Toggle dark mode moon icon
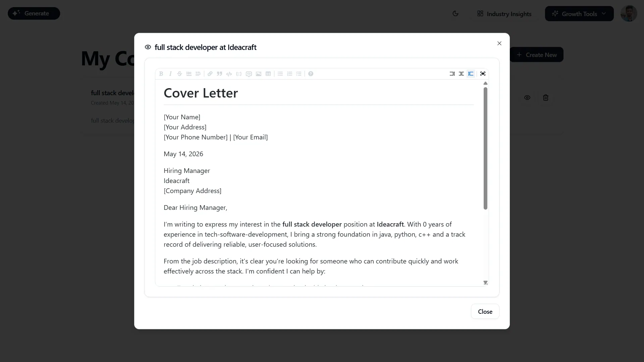The image size is (644, 362). tap(455, 14)
